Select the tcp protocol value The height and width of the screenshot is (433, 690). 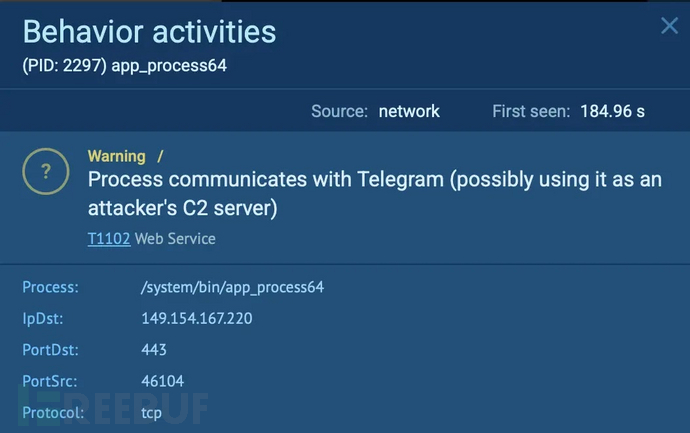pyautogui.click(x=152, y=411)
